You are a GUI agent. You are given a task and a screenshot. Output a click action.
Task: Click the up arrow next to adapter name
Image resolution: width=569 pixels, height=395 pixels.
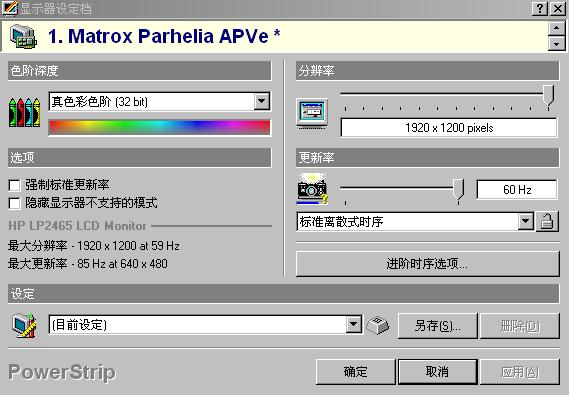coord(556,28)
